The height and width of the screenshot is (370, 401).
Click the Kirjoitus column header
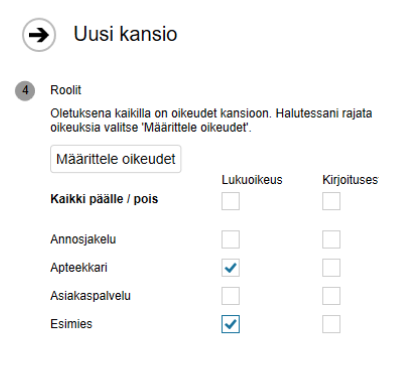350,180
